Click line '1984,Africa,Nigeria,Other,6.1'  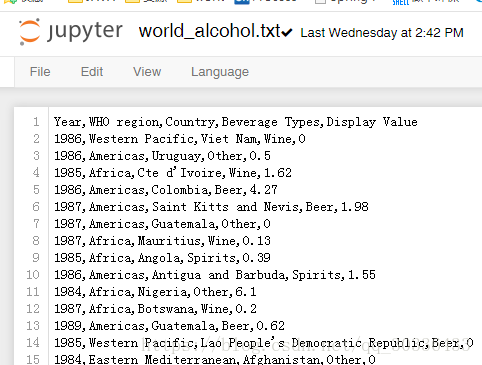tap(155, 292)
